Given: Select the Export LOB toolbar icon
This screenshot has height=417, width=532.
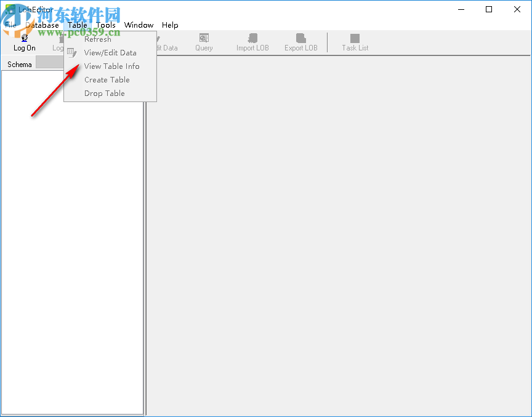Looking at the screenshot, I should click(x=300, y=42).
